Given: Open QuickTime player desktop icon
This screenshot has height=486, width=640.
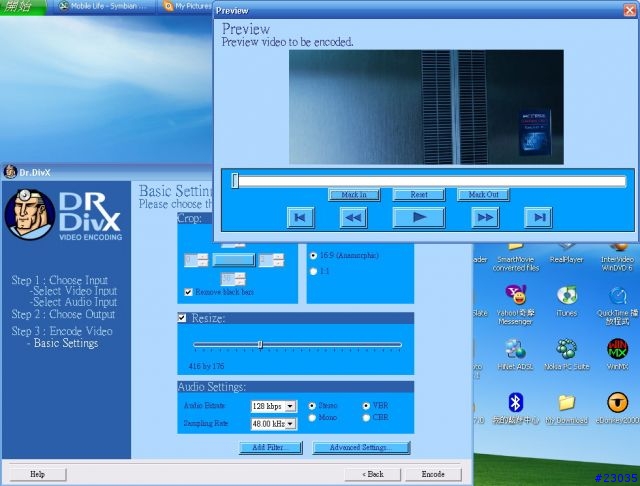Looking at the screenshot, I should (x=618, y=305).
